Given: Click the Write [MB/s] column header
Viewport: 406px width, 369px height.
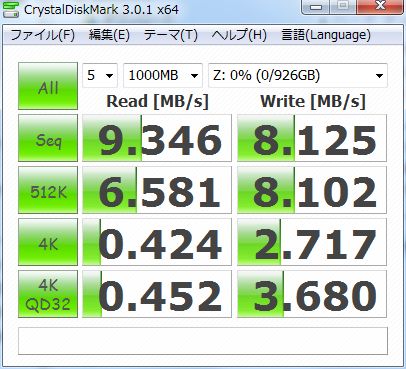Looking at the screenshot, I should pos(313,101).
